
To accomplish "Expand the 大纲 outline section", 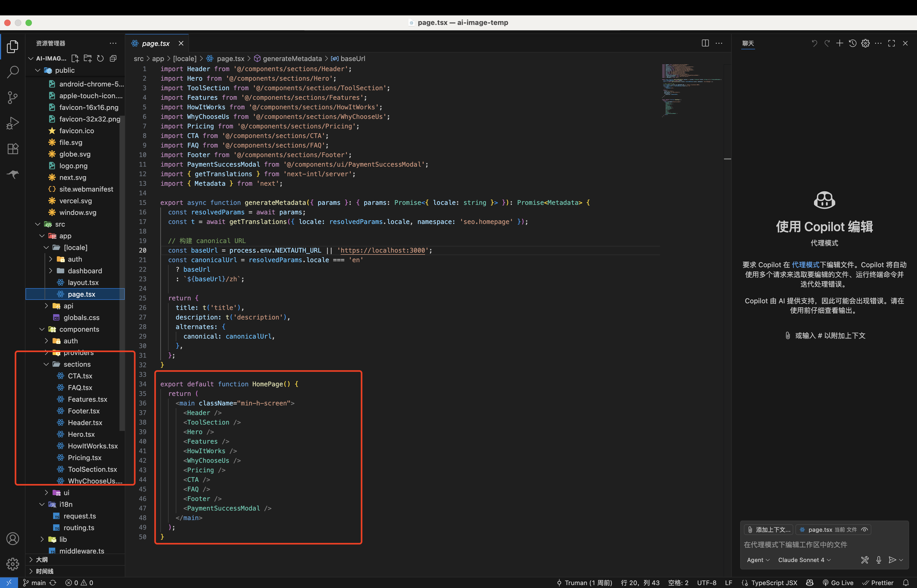I will [x=75, y=560].
